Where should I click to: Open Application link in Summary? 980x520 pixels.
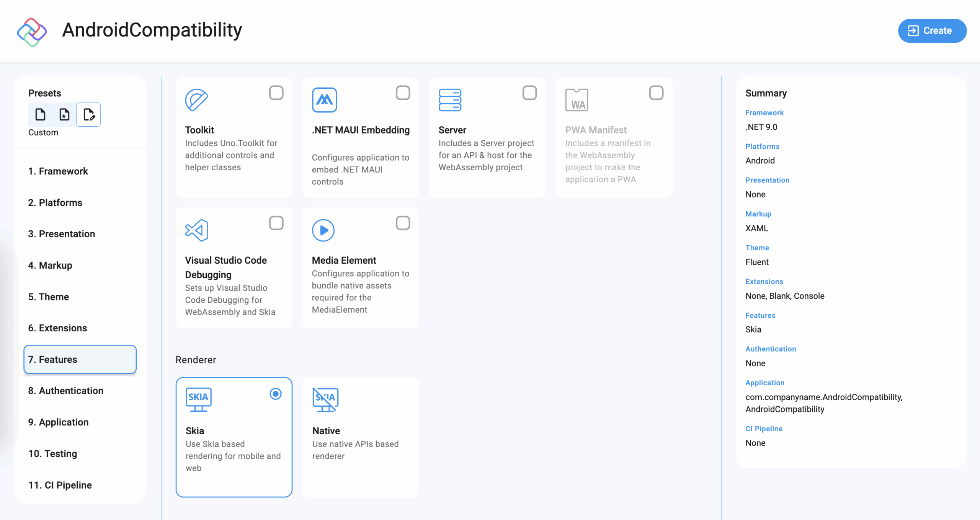764,383
